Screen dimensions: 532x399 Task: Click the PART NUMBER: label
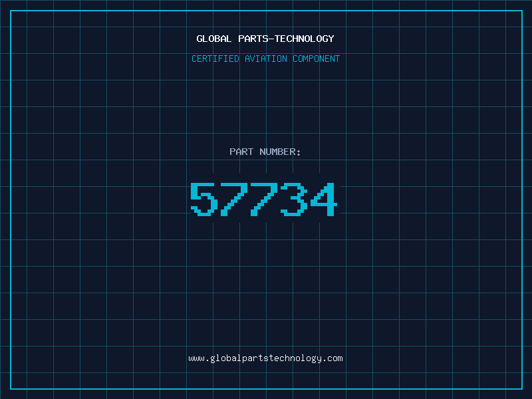point(265,152)
